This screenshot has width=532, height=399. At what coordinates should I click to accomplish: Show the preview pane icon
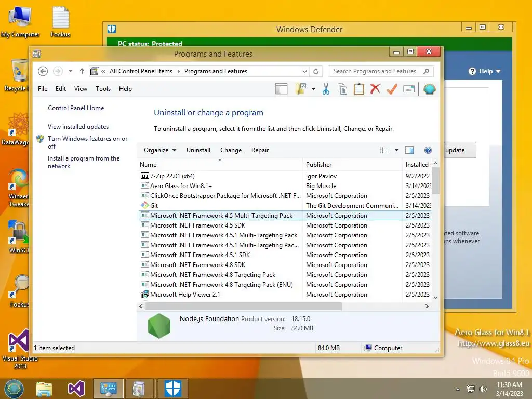[409, 150]
